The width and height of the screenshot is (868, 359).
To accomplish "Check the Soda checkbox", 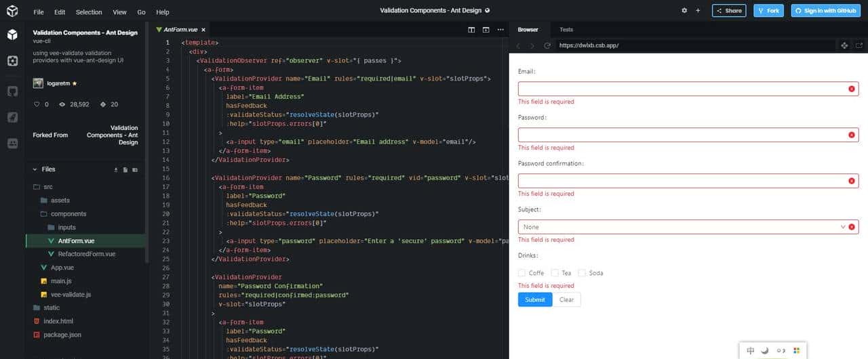I will [x=582, y=273].
